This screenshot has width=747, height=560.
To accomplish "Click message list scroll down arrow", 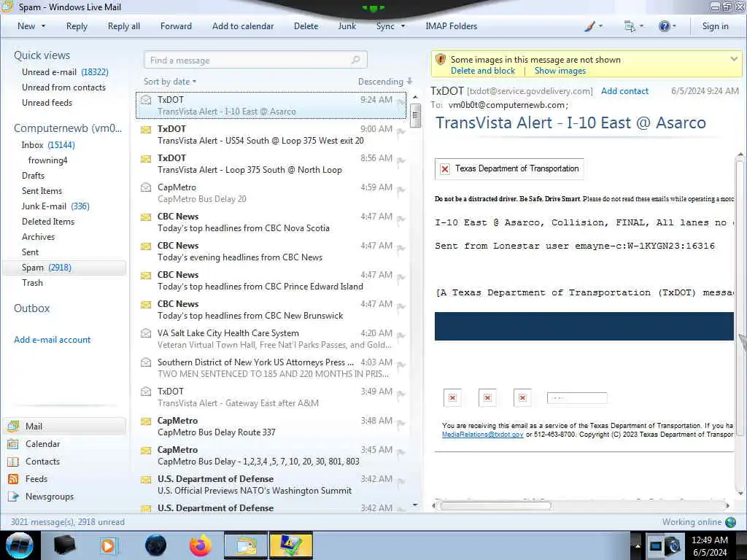I will click(x=415, y=505).
